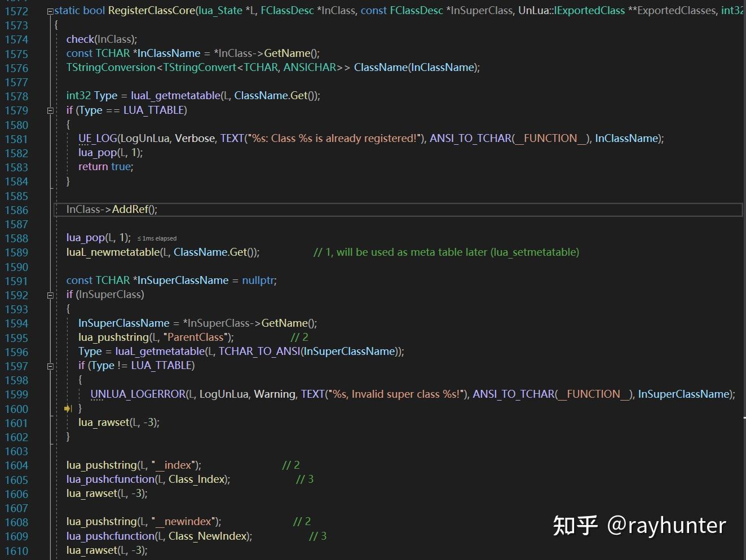Viewport: 746px width, 560px height.
Task: Click the "return true" statement
Action: point(105,166)
